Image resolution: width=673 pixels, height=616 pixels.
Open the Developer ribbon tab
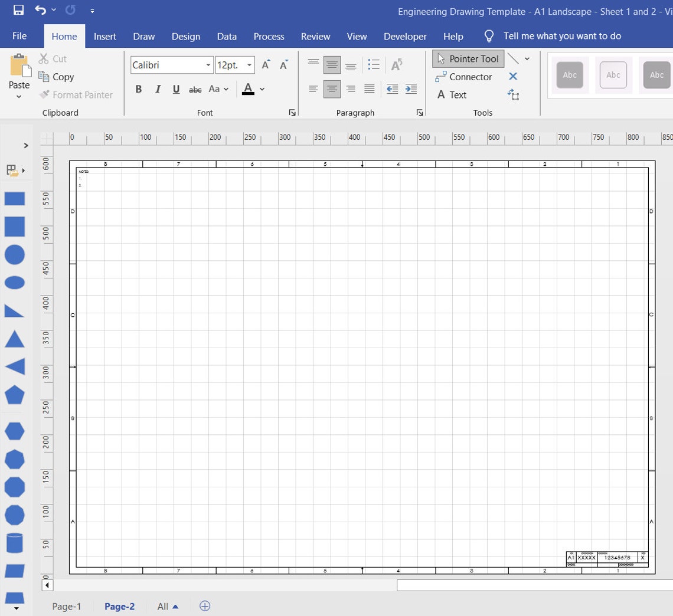[405, 36]
